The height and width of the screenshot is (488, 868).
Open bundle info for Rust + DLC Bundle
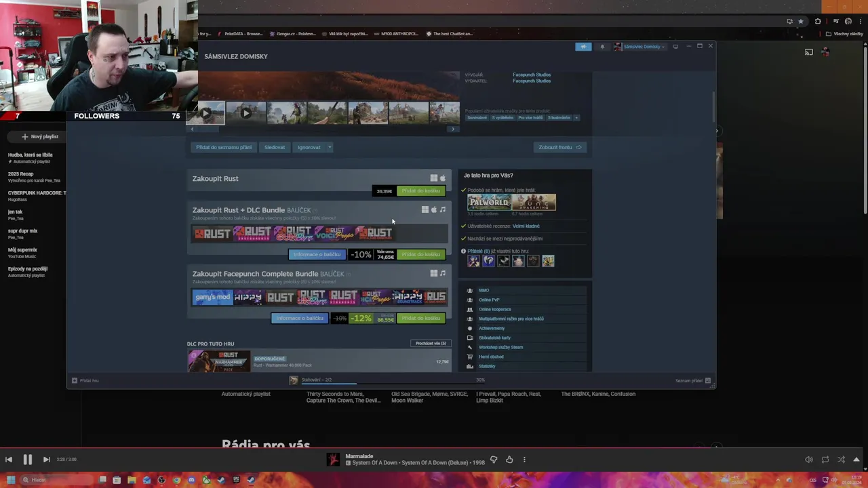click(317, 255)
